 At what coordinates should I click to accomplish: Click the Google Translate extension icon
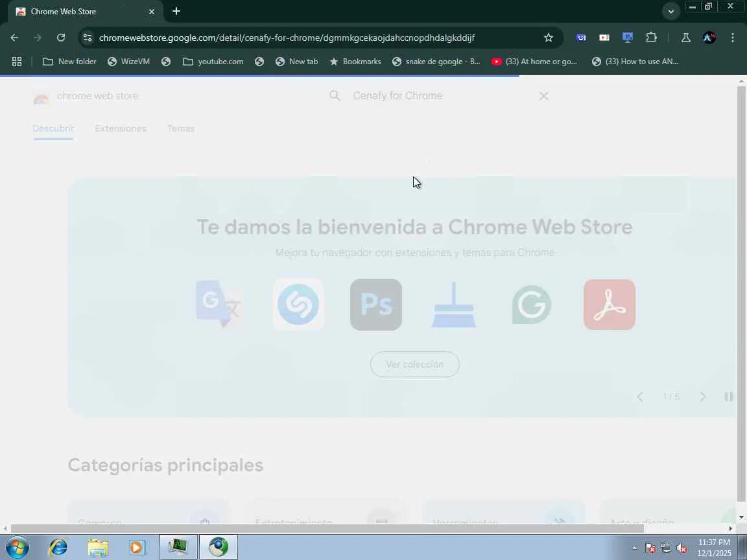click(220, 304)
